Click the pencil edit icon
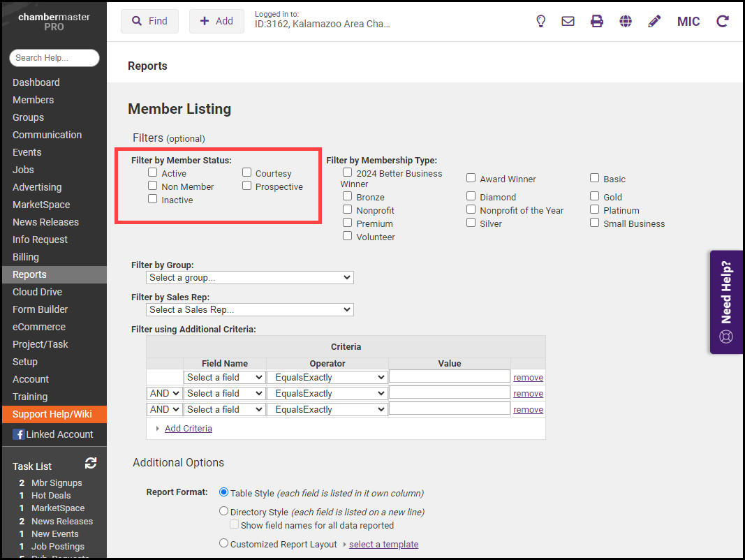This screenshot has height=560, width=745. click(x=654, y=21)
